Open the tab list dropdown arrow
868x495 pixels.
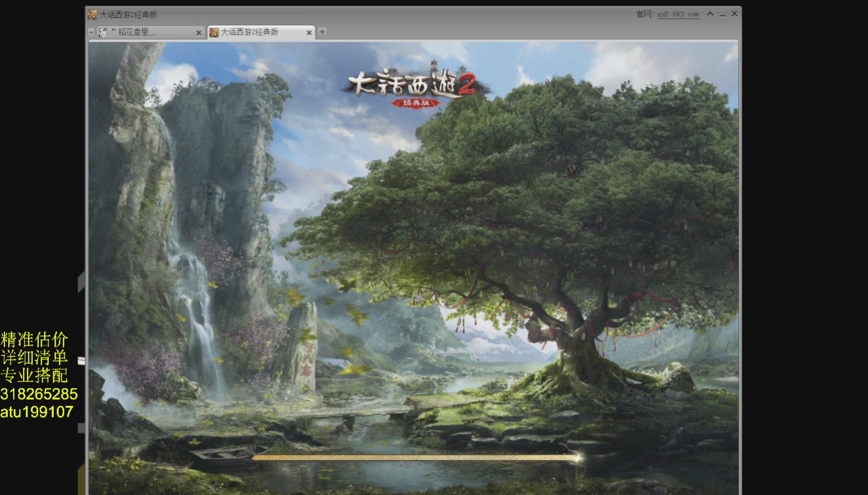click(91, 33)
